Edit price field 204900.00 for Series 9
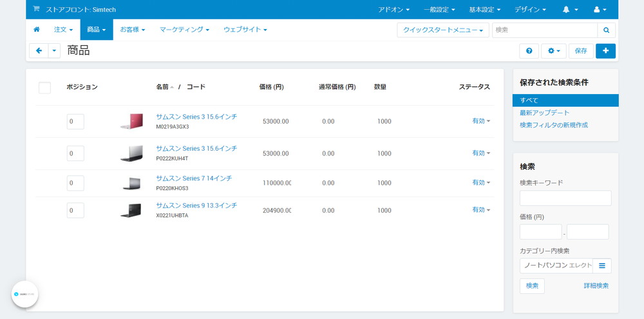The image size is (644, 319). 276,211
